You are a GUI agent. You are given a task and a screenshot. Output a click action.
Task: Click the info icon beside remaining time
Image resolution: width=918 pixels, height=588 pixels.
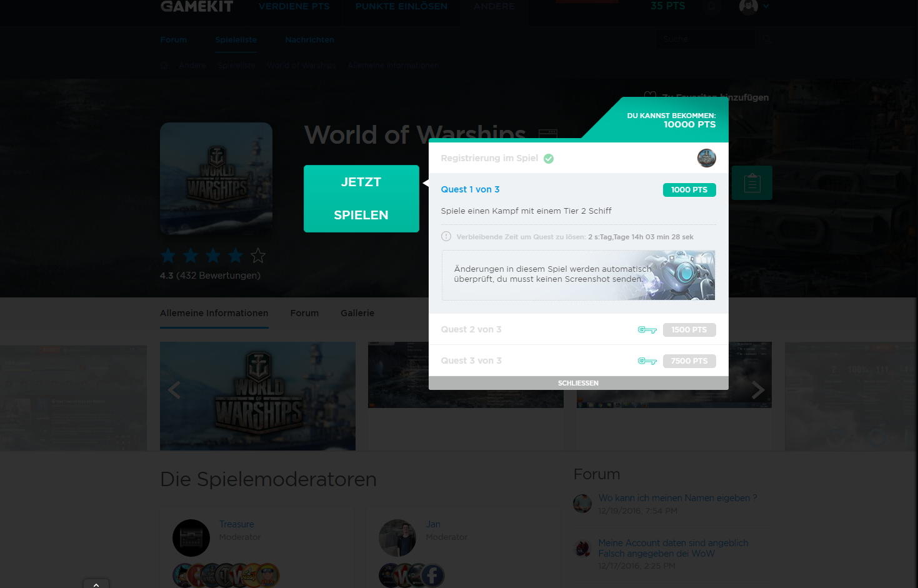tap(446, 236)
